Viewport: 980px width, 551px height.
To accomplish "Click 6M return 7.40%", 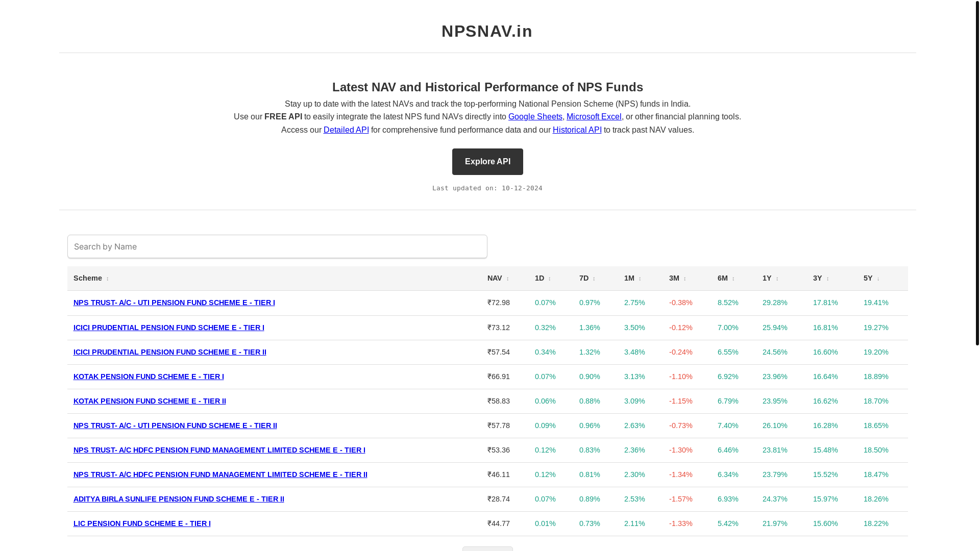I will 728,425.
